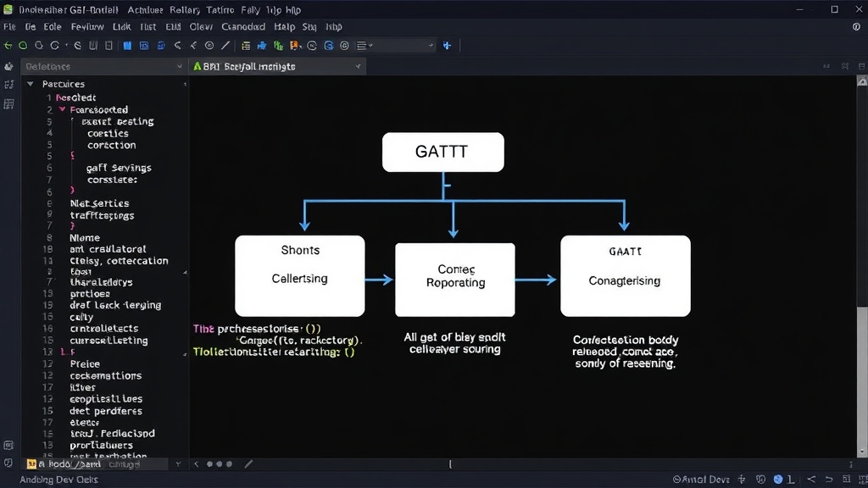Click the pencil icon below the editor

[248, 463]
